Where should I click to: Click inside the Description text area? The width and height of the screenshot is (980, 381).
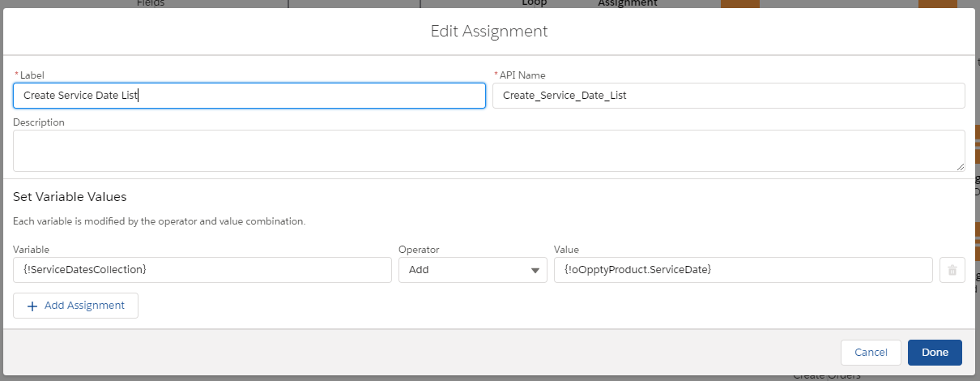(488, 151)
